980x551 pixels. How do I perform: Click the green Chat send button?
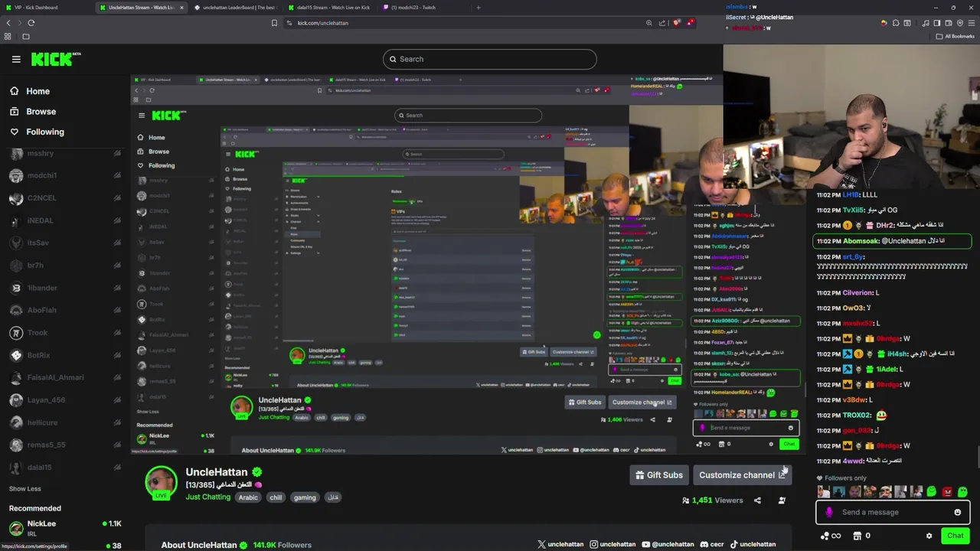coord(955,536)
